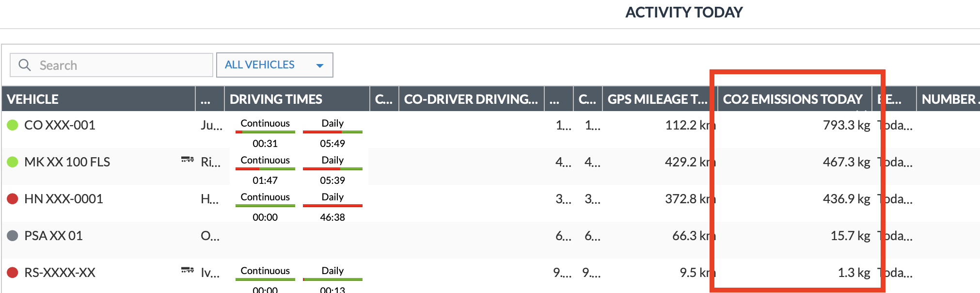Select vehicle CO XXX-001
Image resolution: width=980 pixels, height=293 pixels.
(x=60, y=125)
